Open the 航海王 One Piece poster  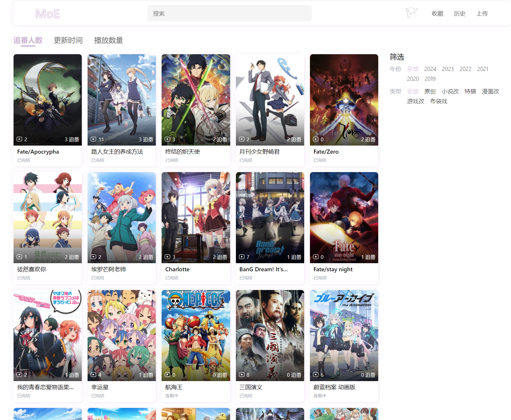click(x=196, y=336)
